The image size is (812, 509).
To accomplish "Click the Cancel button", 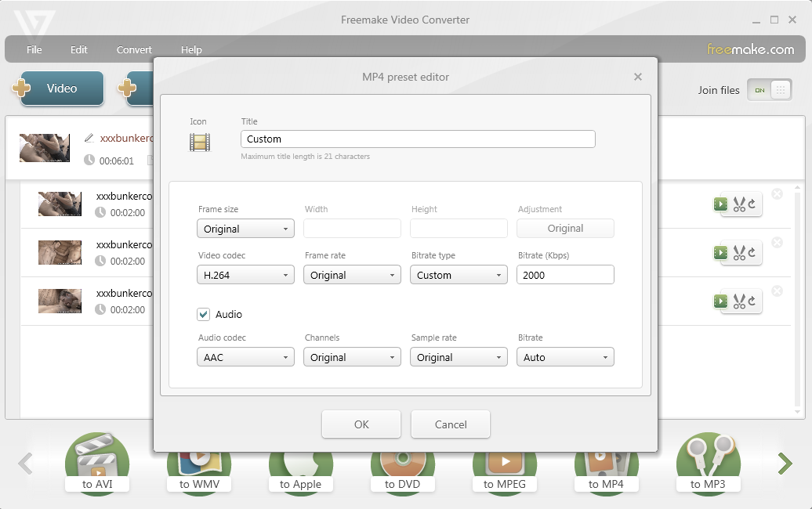I will (x=451, y=424).
